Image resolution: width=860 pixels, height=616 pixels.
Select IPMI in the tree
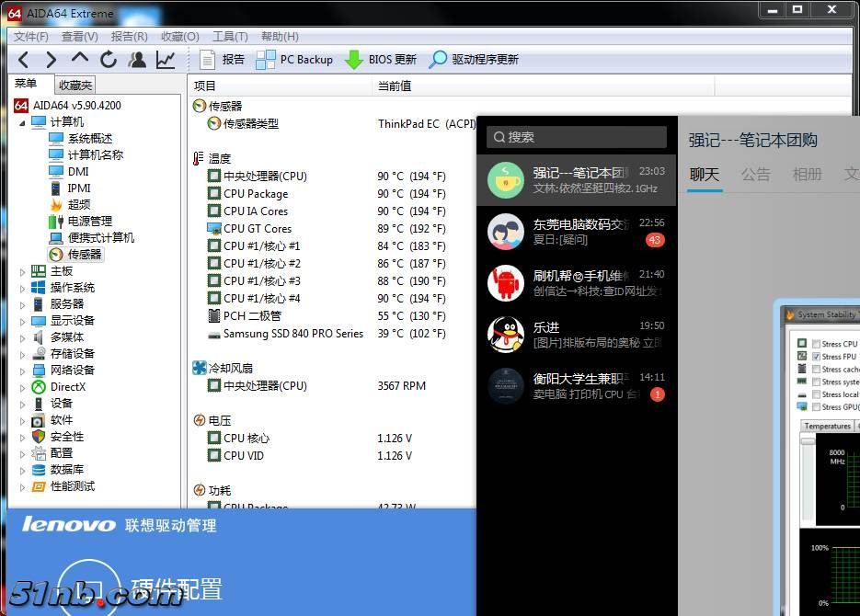[79, 188]
